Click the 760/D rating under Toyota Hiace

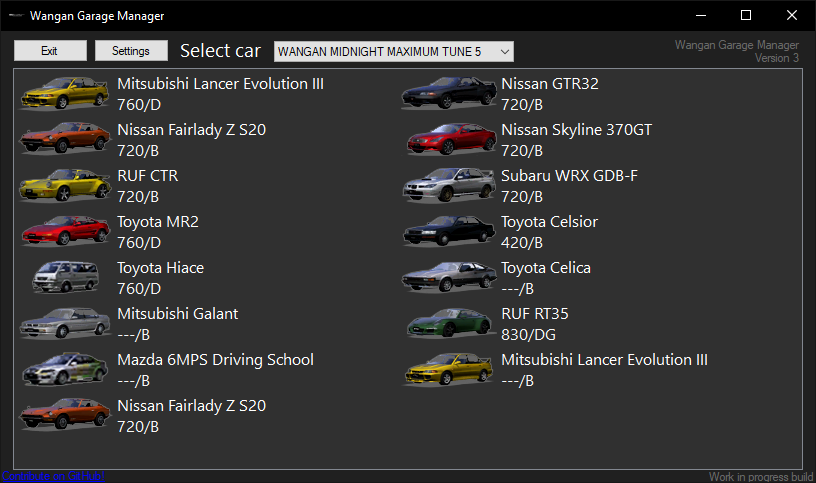[139, 289]
